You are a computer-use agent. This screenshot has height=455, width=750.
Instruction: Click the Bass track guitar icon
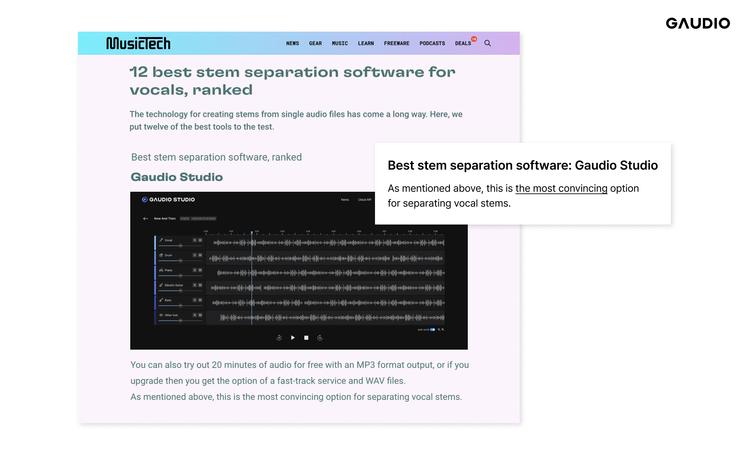[x=161, y=301]
